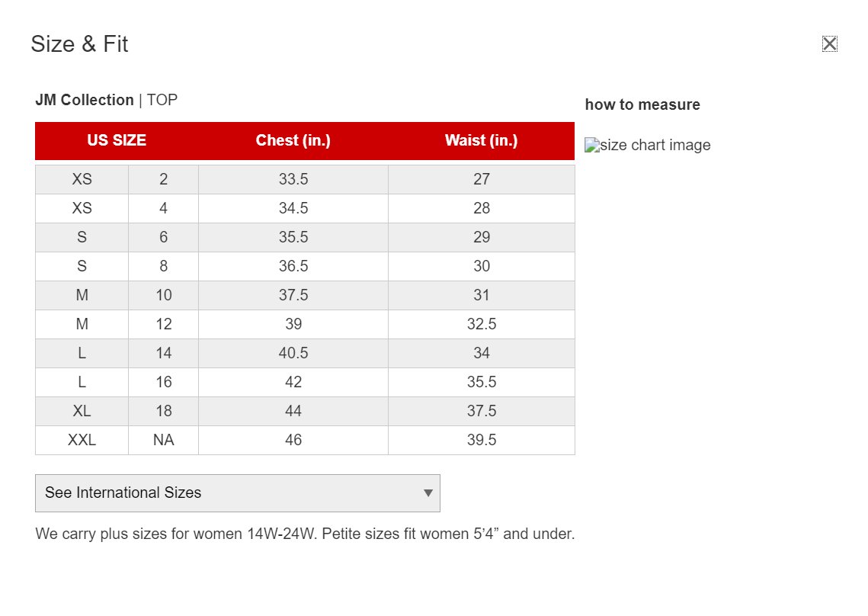The image size is (868, 616).
Task: Click the 46 chest measurement cell
Action: pyautogui.click(x=293, y=440)
